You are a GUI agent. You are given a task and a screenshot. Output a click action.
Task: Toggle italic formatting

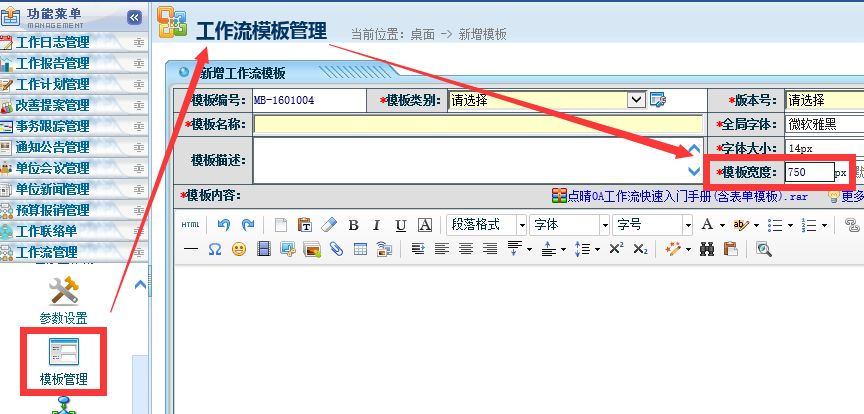tap(377, 225)
